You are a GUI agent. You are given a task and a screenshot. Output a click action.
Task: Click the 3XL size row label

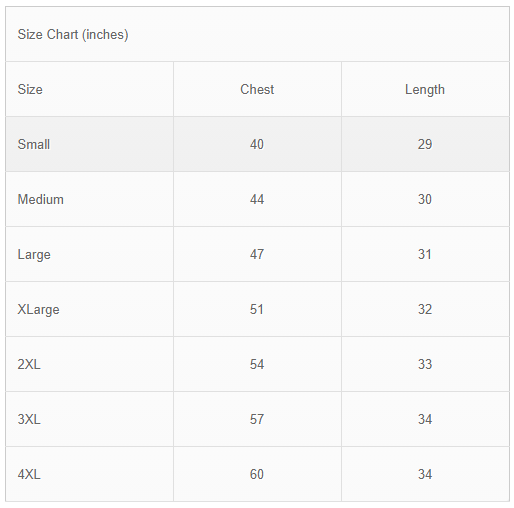tap(29, 419)
